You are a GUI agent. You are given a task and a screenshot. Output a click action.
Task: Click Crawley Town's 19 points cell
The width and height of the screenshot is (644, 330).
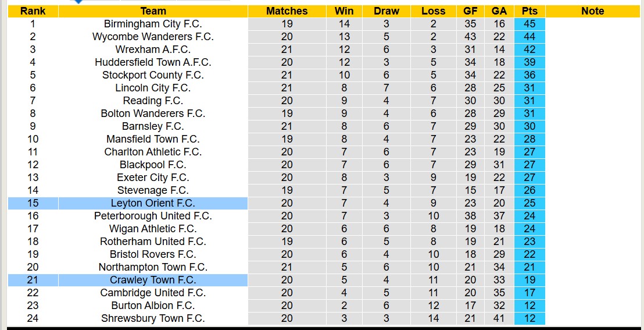click(529, 280)
